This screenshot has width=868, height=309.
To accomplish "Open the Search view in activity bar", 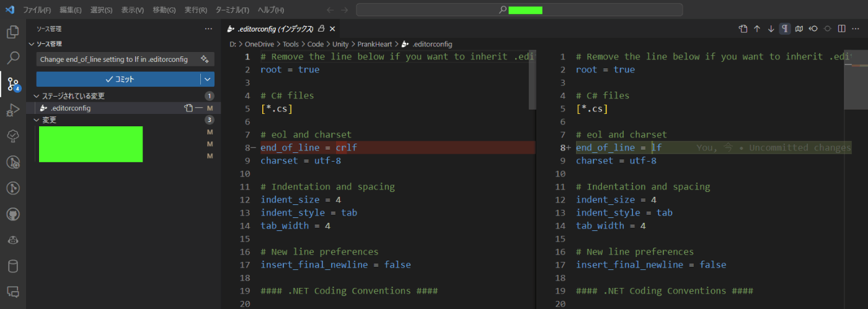I will coord(12,58).
